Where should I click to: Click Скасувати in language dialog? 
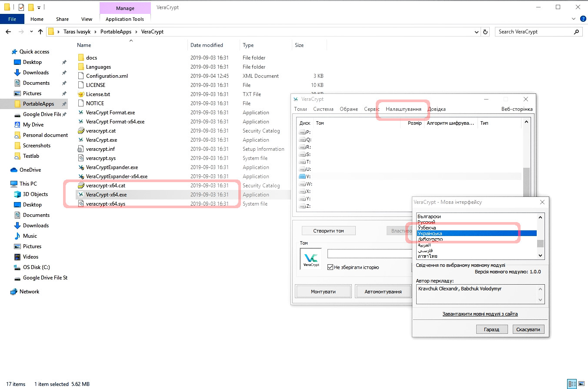tap(528, 329)
